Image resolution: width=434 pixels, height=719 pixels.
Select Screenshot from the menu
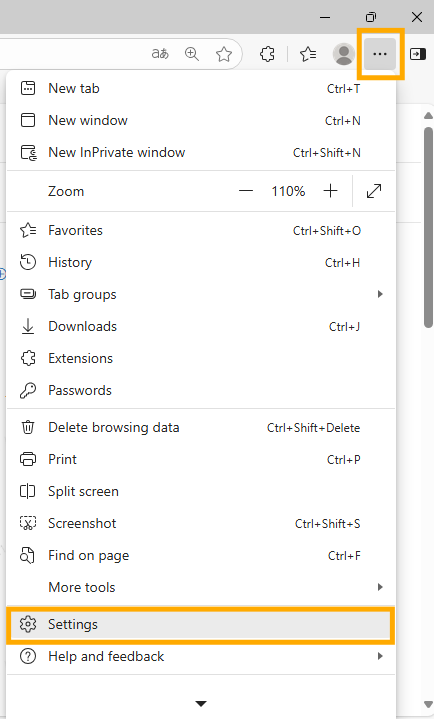coord(201,524)
